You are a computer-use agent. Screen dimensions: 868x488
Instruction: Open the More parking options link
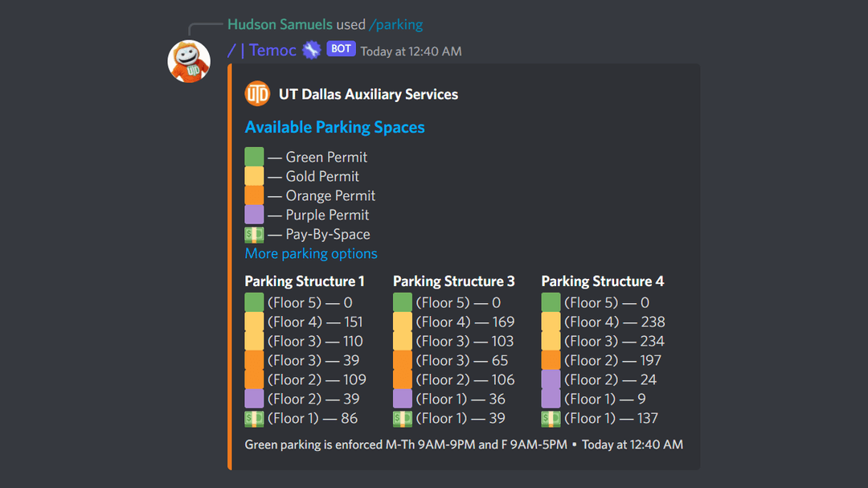(311, 254)
